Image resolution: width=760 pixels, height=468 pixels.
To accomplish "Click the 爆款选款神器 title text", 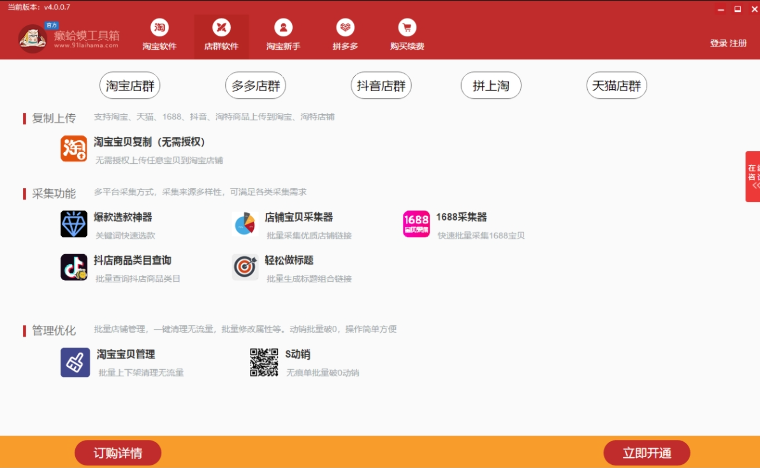I will pos(123,217).
